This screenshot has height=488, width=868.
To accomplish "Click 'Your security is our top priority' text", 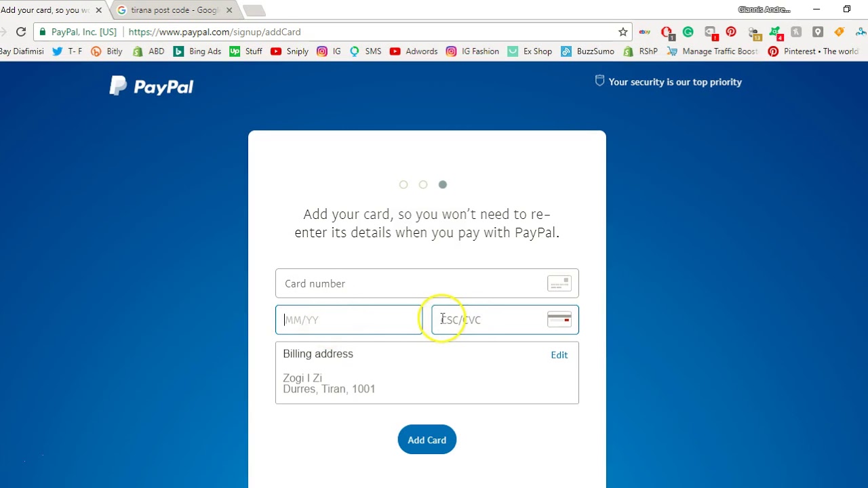I will click(675, 82).
